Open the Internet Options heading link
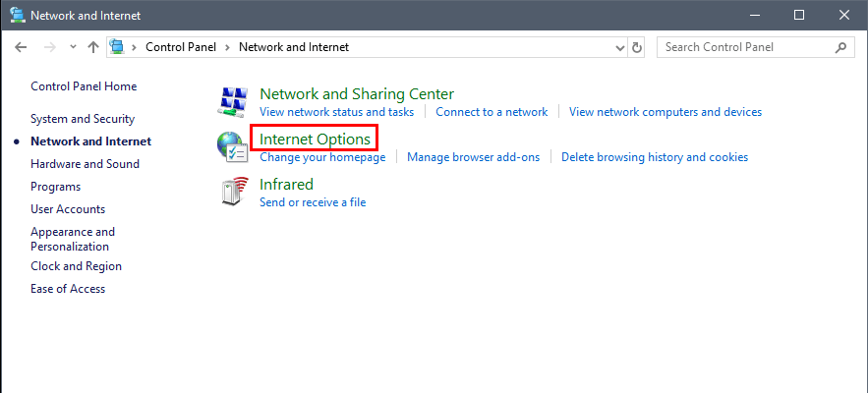This screenshot has height=393, width=868. point(315,139)
